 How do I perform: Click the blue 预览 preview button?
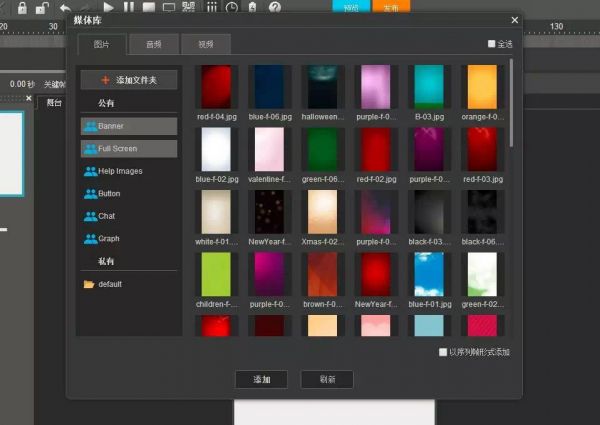click(350, 6)
